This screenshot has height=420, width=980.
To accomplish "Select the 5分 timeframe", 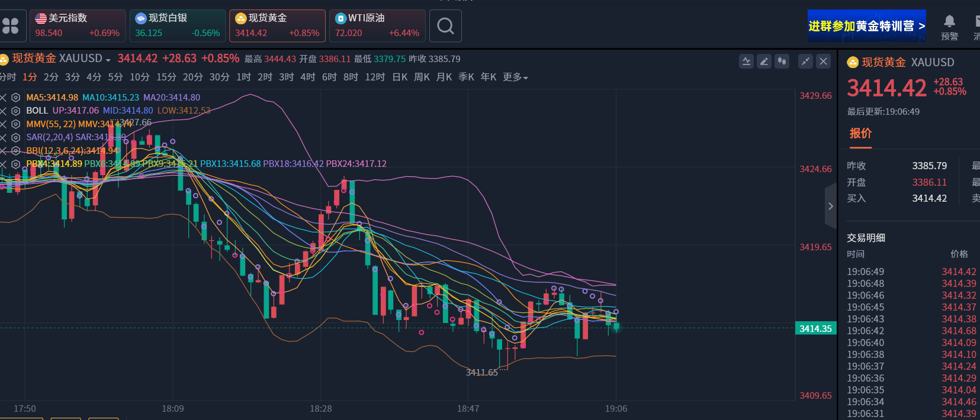I will click(115, 77).
